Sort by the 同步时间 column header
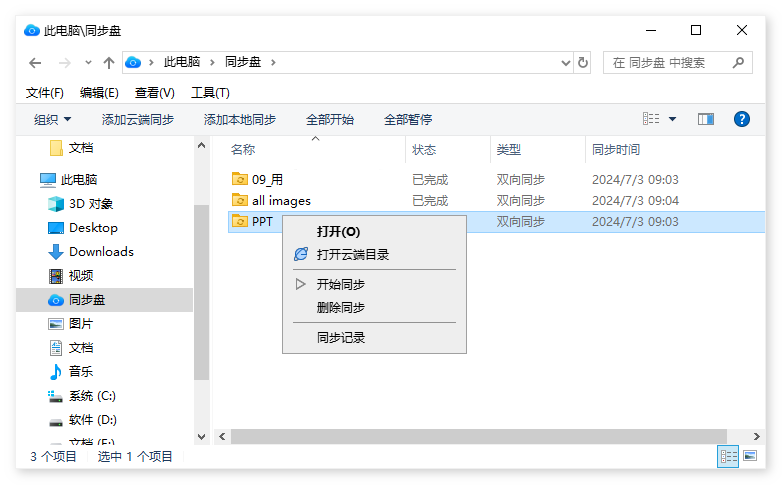The height and width of the screenshot is (485, 782). 616,150
